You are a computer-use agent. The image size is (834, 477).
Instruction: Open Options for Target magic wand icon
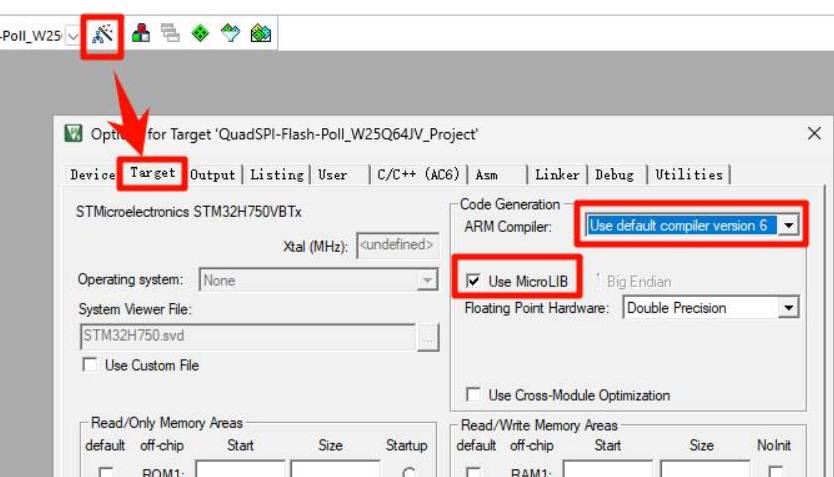coord(103,35)
